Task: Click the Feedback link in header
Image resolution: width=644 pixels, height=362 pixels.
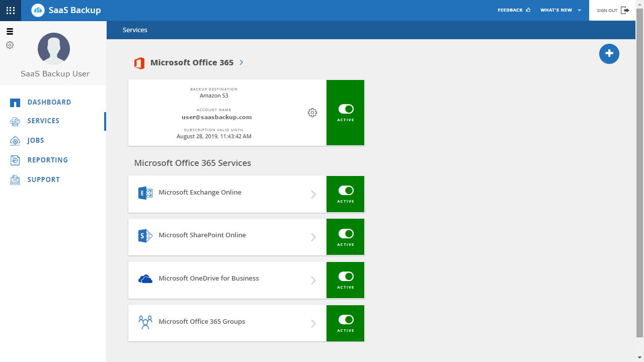Action: pyautogui.click(x=510, y=10)
